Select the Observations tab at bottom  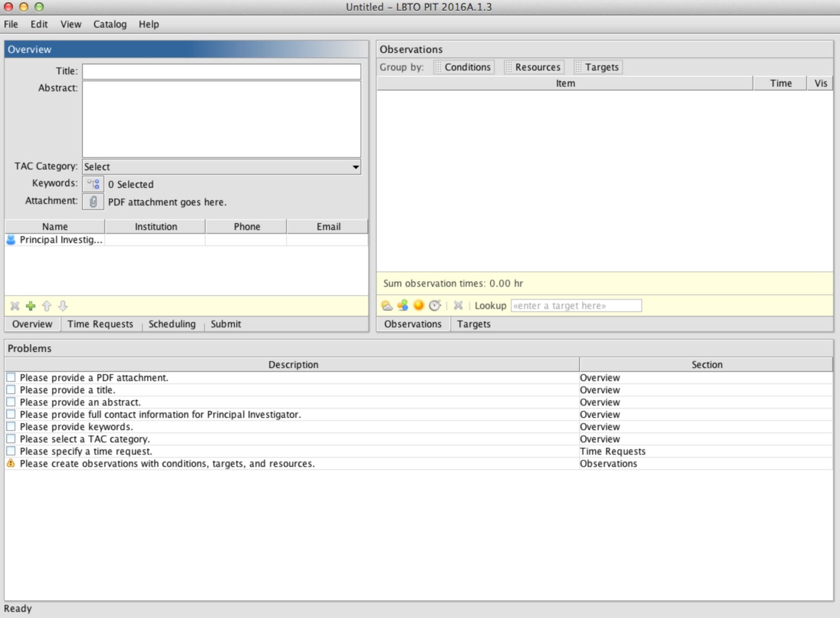tap(413, 324)
